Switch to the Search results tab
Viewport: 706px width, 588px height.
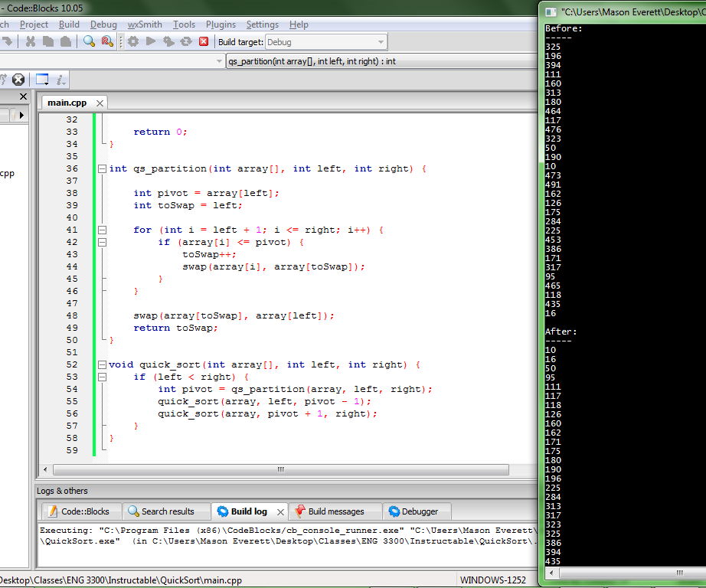tap(161, 511)
